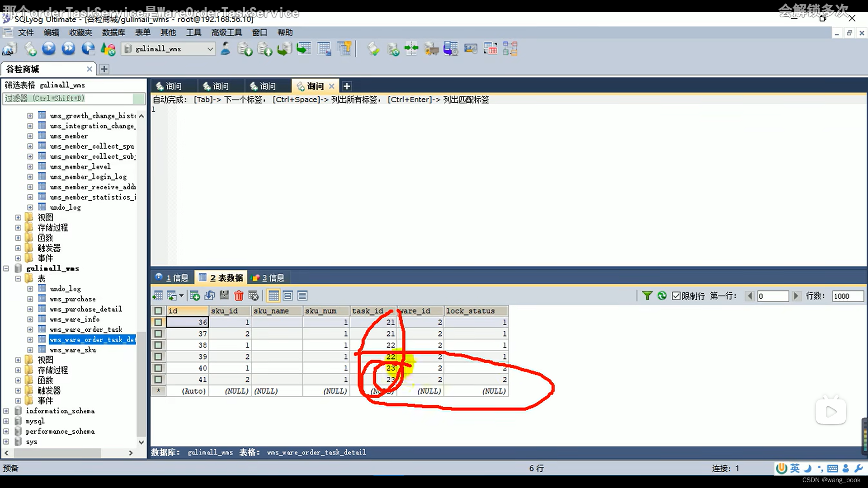Check the select-all header checkbox
Screen dimensions: 868x488
[x=158, y=311]
